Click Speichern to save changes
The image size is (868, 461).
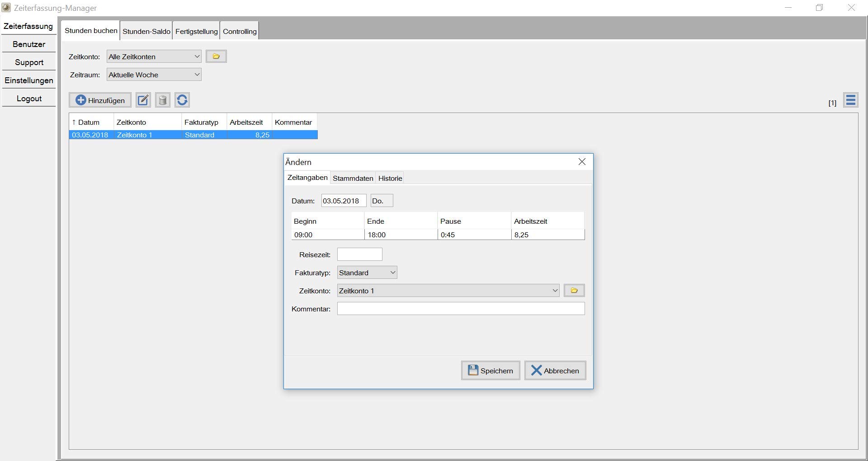pos(491,371)
